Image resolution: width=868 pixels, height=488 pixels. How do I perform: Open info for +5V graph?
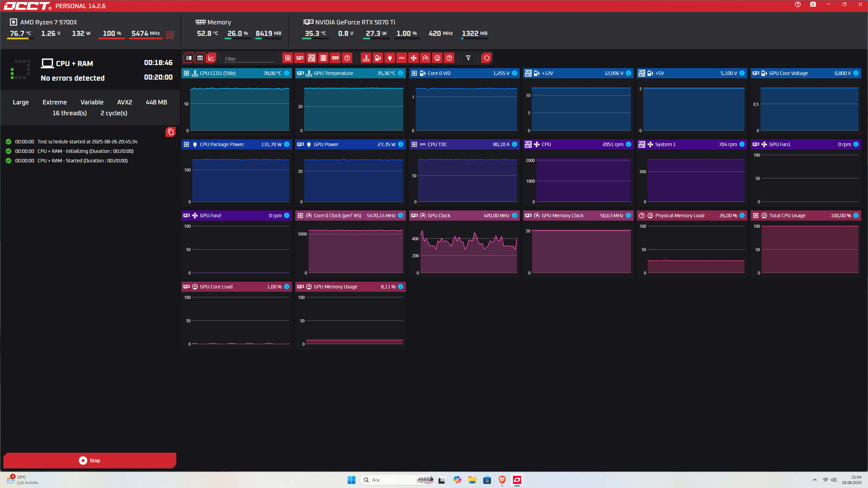click(x=742, y=73)
